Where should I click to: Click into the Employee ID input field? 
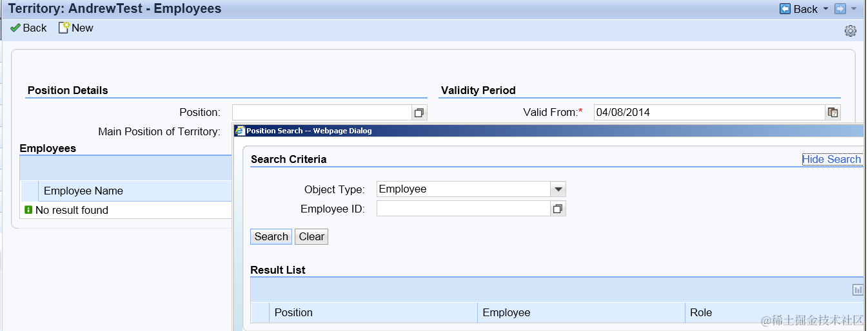[464, 209]
